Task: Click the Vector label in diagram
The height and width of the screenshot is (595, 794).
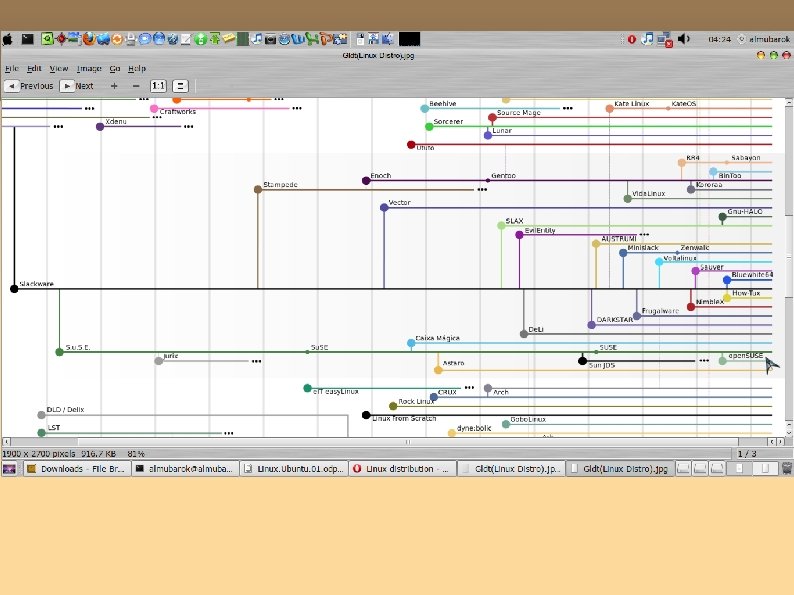Action: point(399,203)
